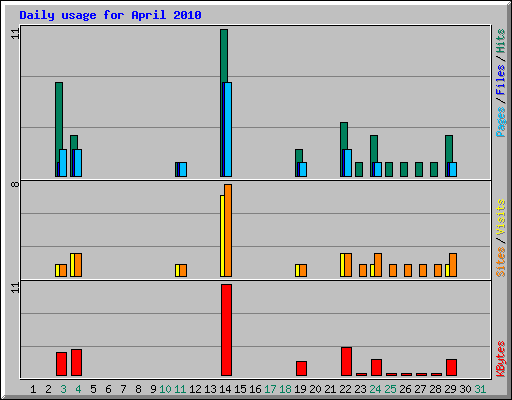Click green day label "17" on the x-axis
This screenshot has width=512, height=400.
pos(270,389)
